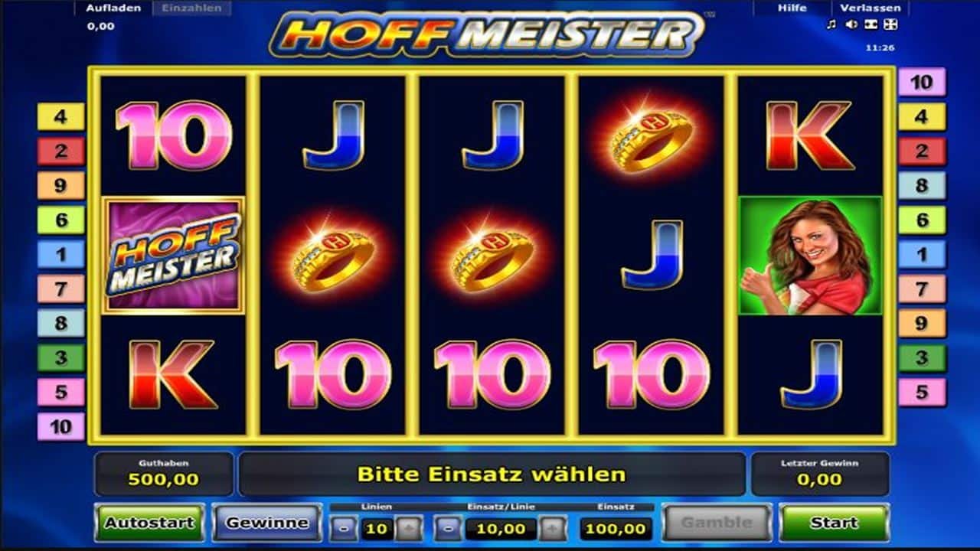980x551 pixels.
Task: Open the Aufladen menu item
Action: tap(112, 8)
